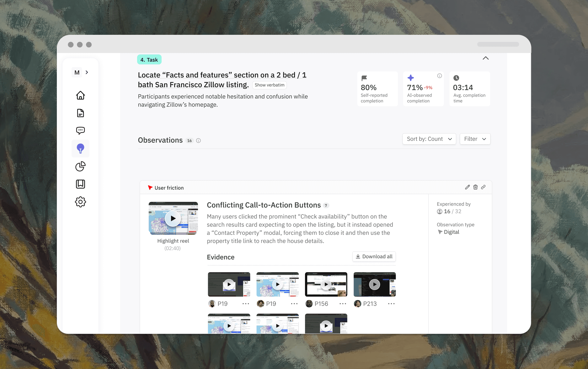The width and height of the screenshot is (588, 369).
Task: Open more options for second P19 clip
Action: (x=294, y=303)
